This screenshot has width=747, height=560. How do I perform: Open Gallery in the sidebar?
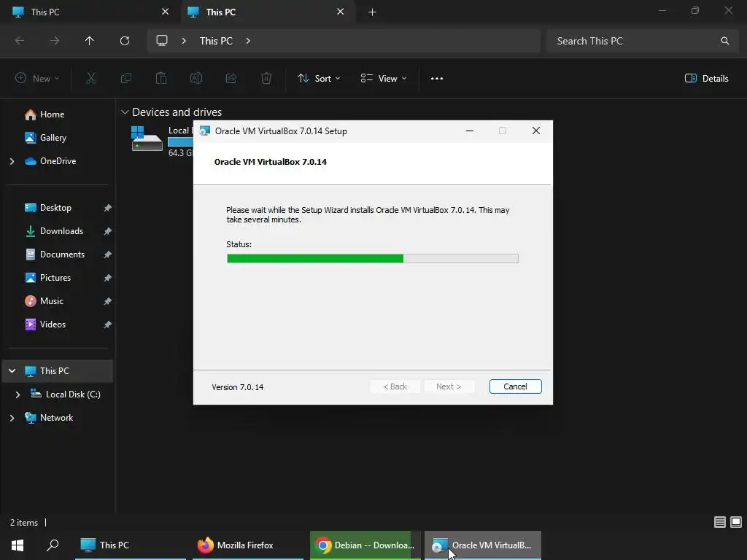click(x=53, y=138)
